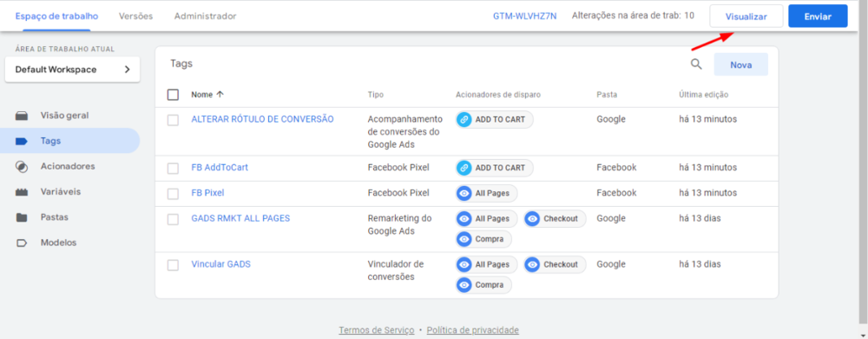
Task: Check the FB AddToCart row checkbox
Action: click(x=174, y=168)
